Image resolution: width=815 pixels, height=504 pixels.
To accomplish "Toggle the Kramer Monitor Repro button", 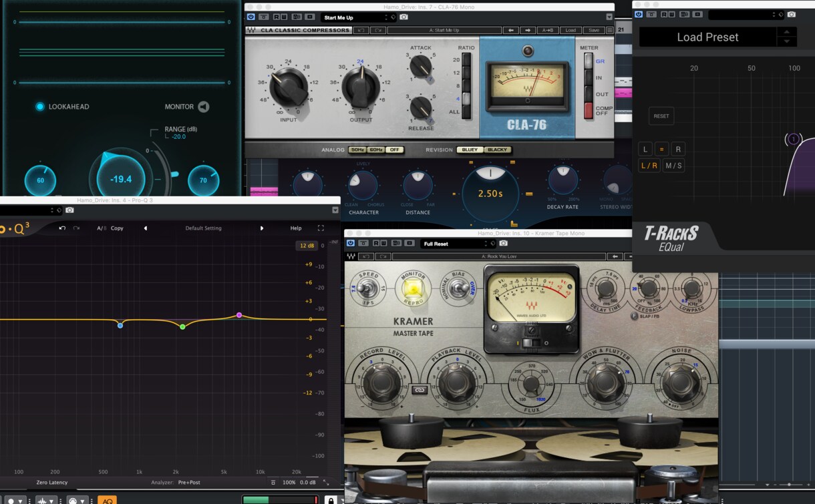I will tap(413, 288).
